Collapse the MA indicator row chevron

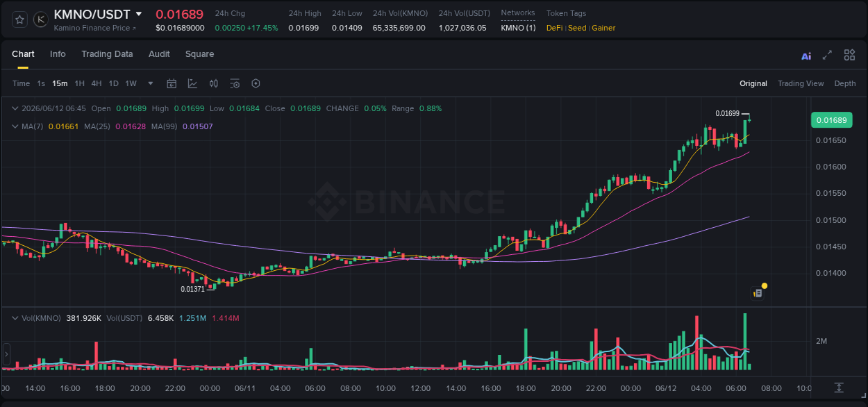click(15, 126)
